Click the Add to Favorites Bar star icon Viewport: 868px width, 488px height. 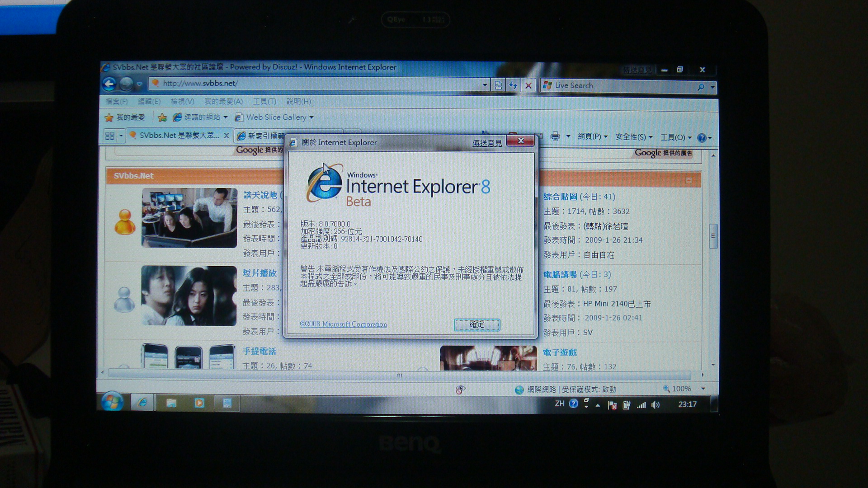[162, 118]
